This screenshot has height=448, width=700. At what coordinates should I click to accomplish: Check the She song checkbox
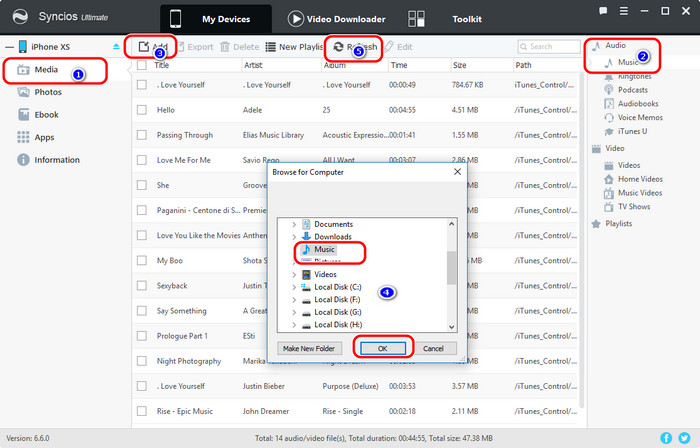(142, 185)
